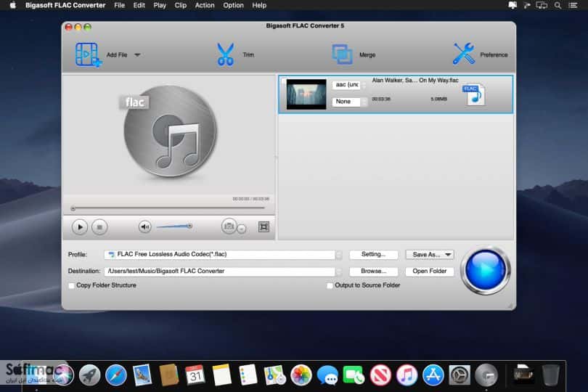Open Calendar in the dock
Screen dimensions: 588x392
tap(195, 375)
